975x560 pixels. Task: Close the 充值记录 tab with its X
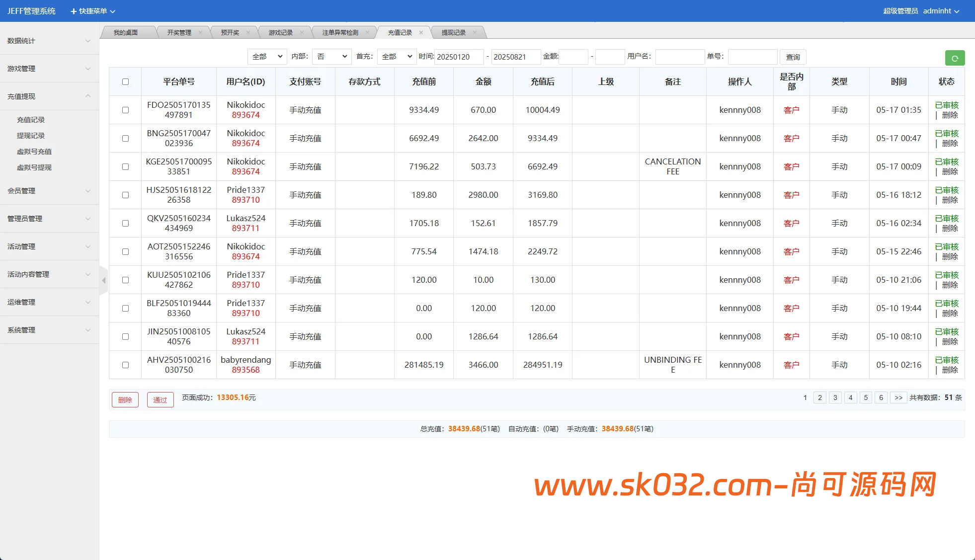click(421, 33)
